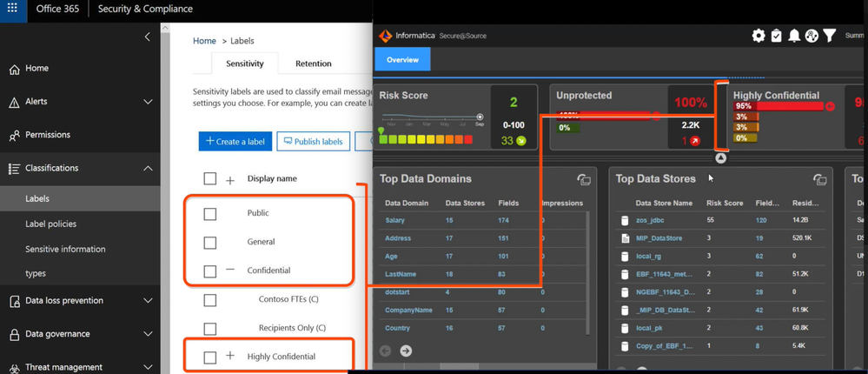Open the zos_jdbc data store link
This screenshot has height=374, width=868.
tap(650, 221)
